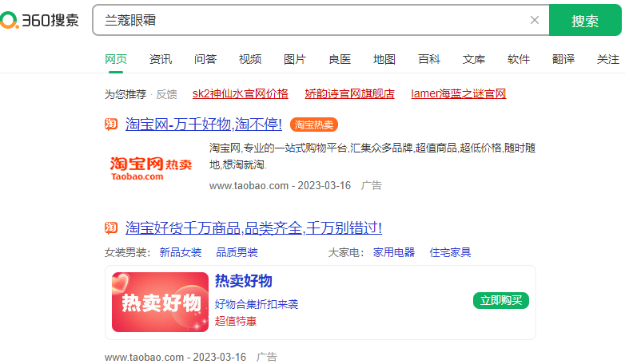Screen dimensions: 625x364
Task: Open the 问答 tab
Action: pyautogui.click(x=205, y=59)
